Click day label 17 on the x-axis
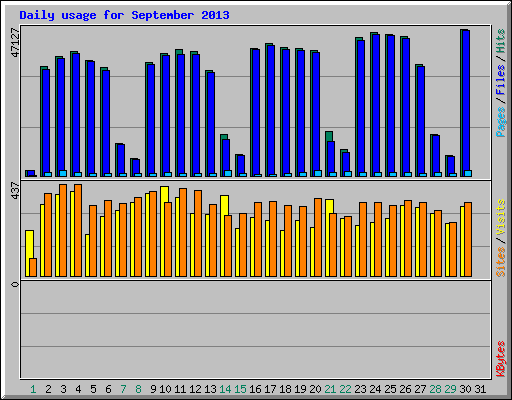This screenshot has width=512, height=400. [270, 389]
